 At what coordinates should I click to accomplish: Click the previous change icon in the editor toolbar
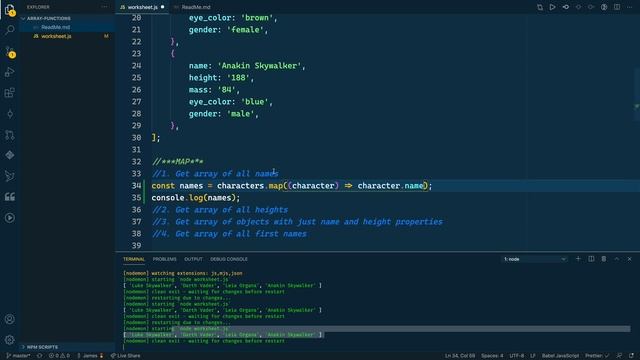point(578,7)
